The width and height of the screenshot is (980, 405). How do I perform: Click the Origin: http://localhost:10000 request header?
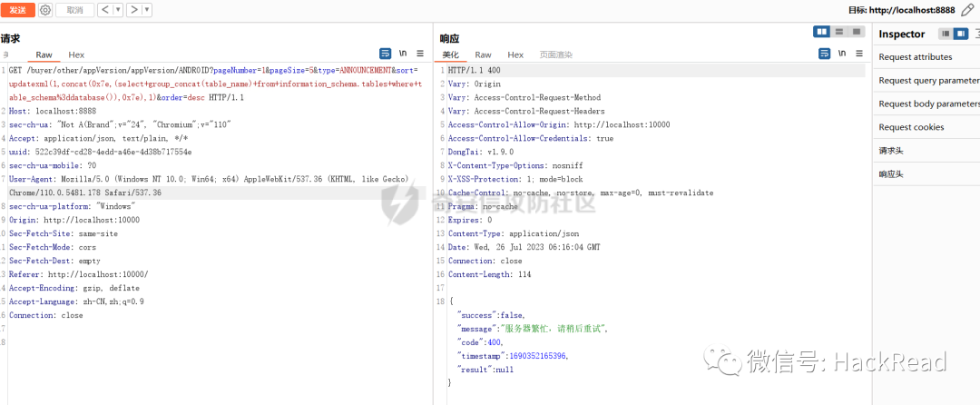74,220
